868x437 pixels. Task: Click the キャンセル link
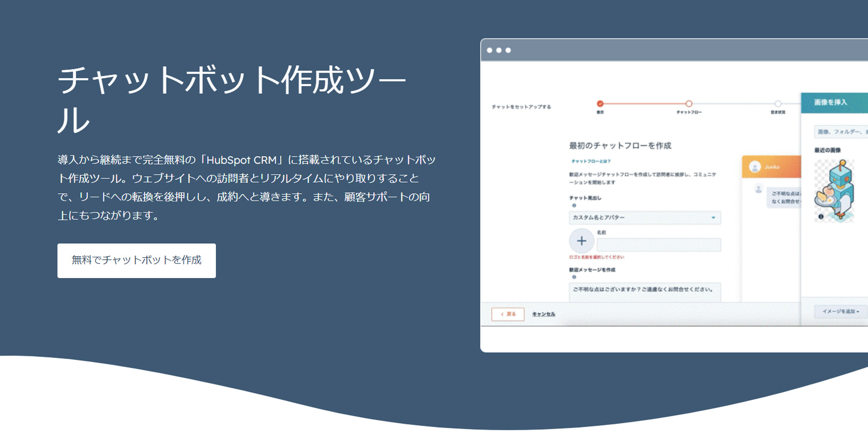[543, 314]
